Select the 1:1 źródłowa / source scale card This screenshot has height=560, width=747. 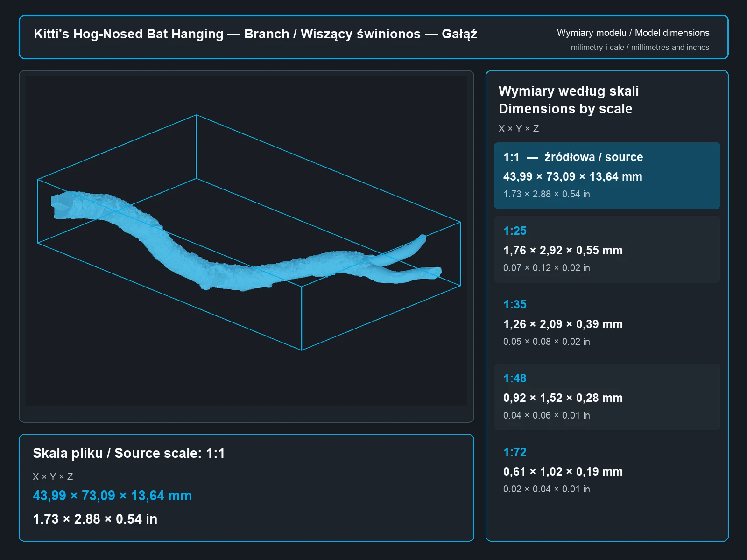tap(607, 175)
